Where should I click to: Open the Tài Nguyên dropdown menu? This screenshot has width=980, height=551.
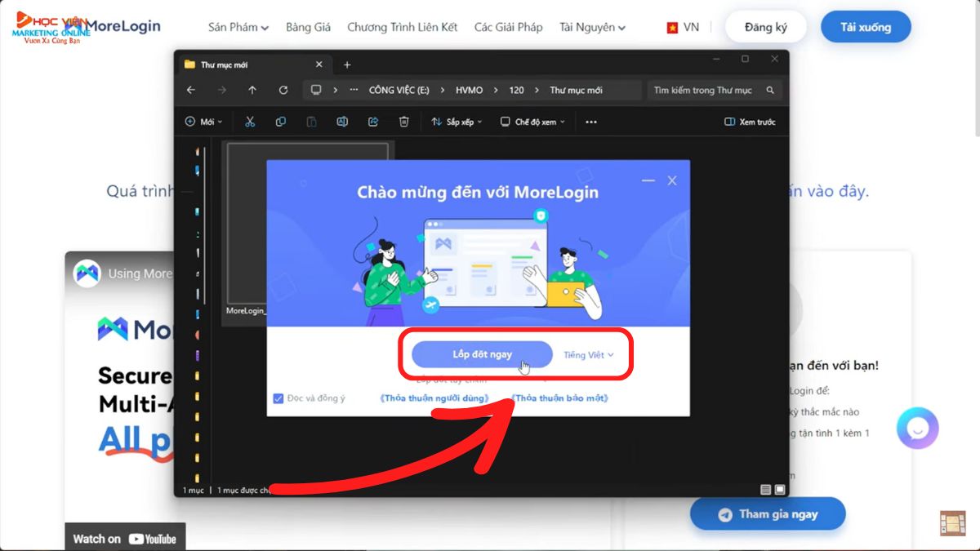coord(593,27)
